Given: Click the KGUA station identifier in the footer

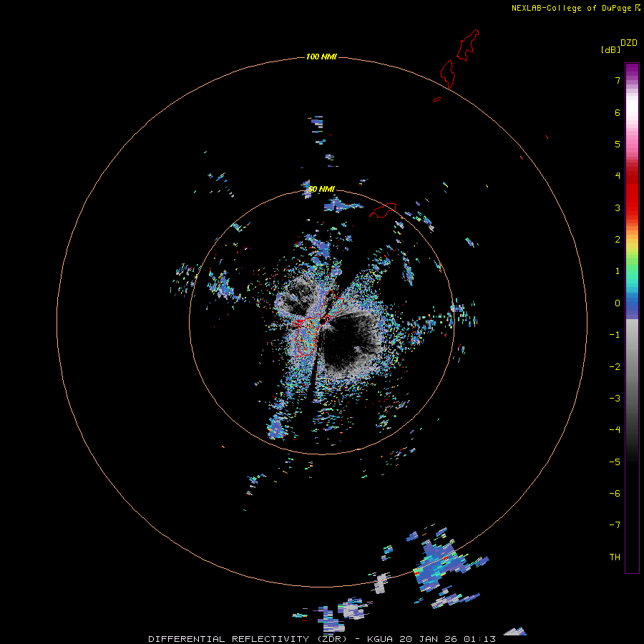Looking at the screenshot, I should tap(380, 639).
